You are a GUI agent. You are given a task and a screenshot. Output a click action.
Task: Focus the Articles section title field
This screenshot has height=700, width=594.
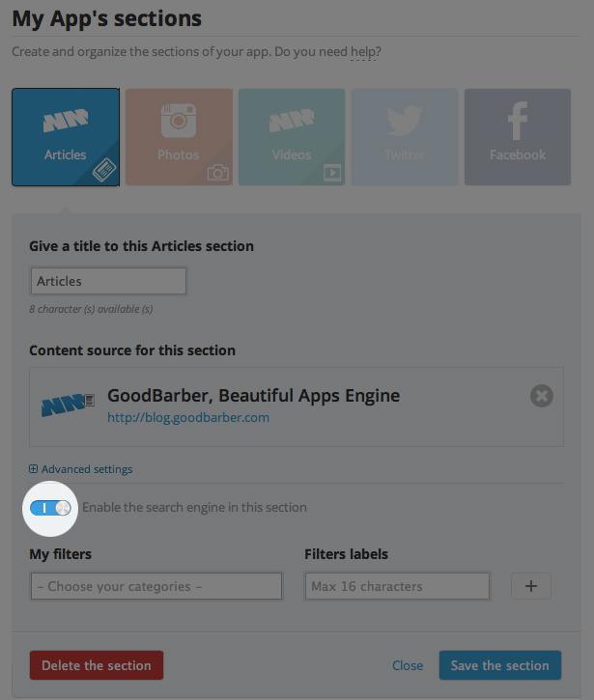108,281
